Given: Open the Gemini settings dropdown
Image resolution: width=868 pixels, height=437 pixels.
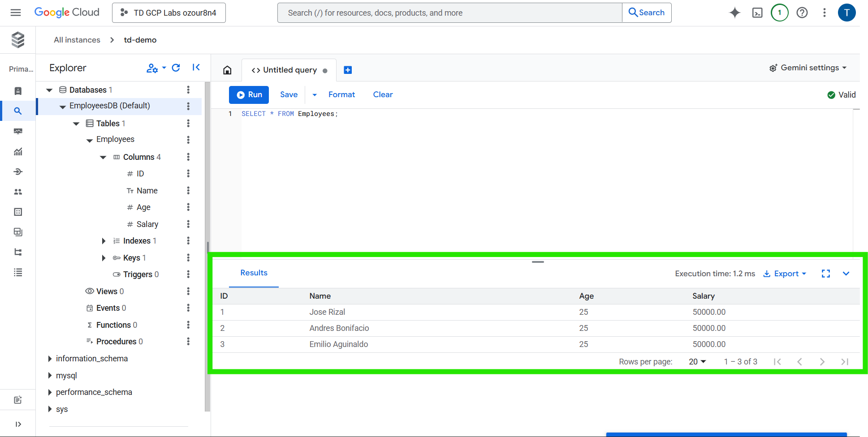Looking at the screenshot, I should (808, 68).
